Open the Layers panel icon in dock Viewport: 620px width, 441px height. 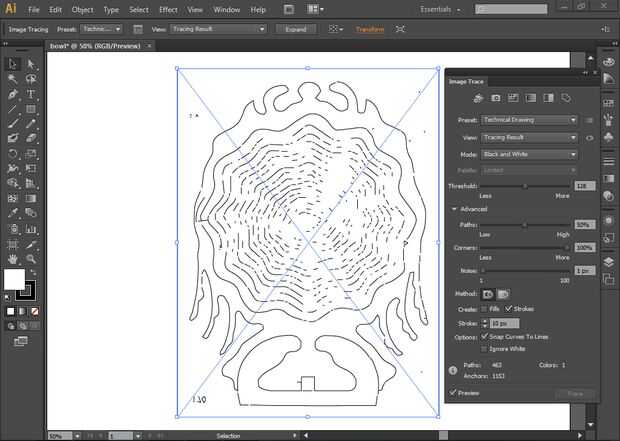(x=609, y=262)
